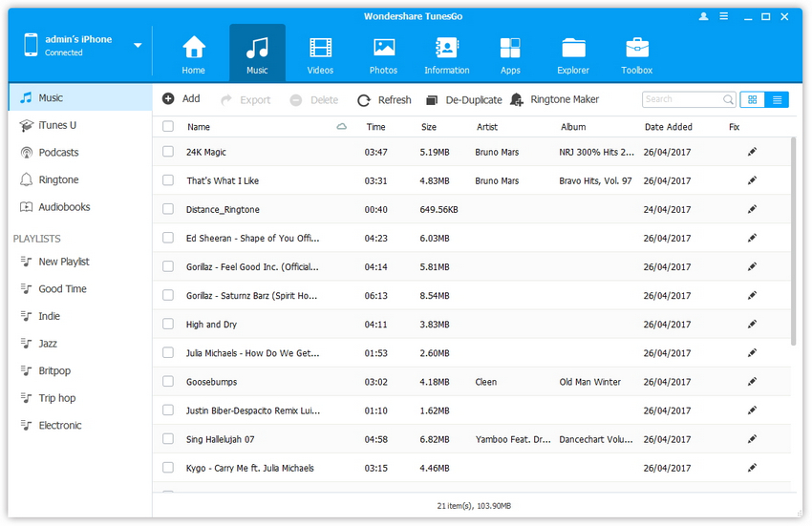
Task: Click the cloud icon column header
Action: (x=341, y=126)
